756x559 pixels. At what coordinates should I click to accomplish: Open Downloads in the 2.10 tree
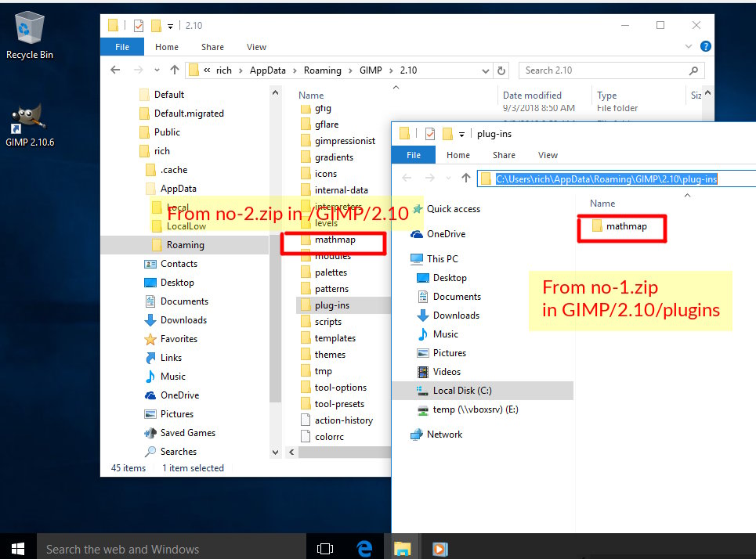click(183, 320)
